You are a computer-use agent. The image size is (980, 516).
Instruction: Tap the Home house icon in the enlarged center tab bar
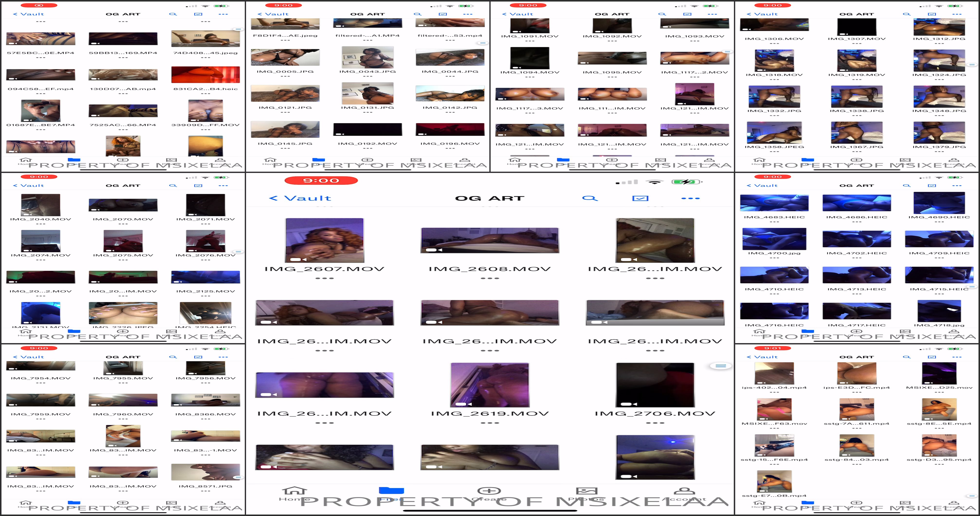coord(295,490)
